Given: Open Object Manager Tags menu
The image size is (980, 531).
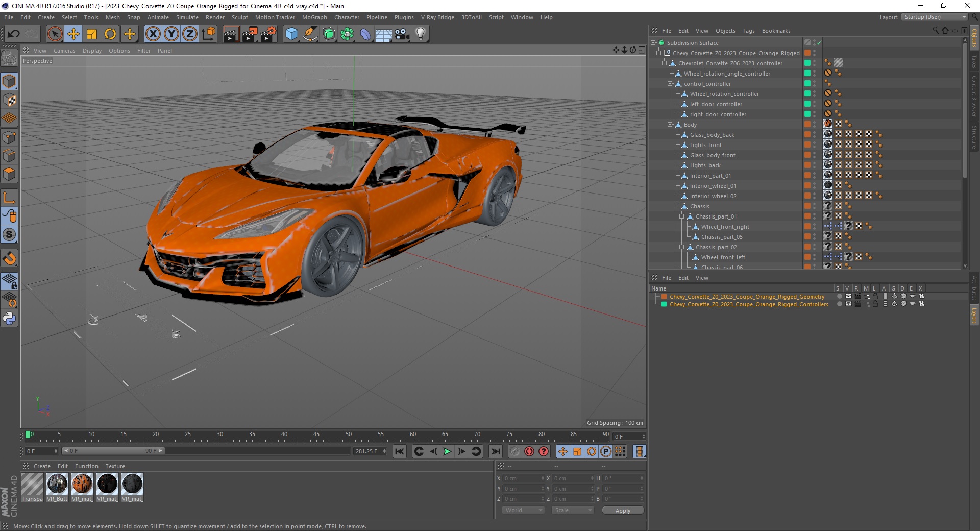Looking at the screenshot, I should pyautogui.click(x=748, y=31).
